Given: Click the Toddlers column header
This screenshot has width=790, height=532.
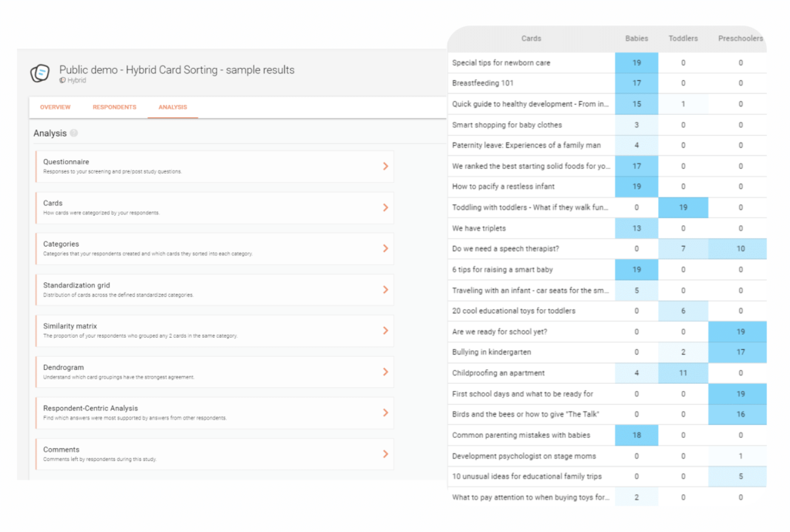Looking at the screenshot, I should pos(684,39).
